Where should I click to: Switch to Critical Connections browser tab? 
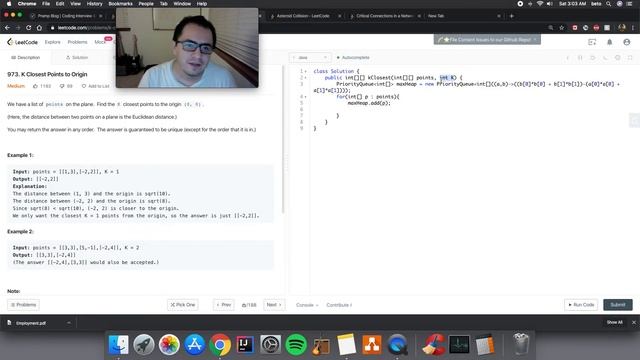coord(384,16)
